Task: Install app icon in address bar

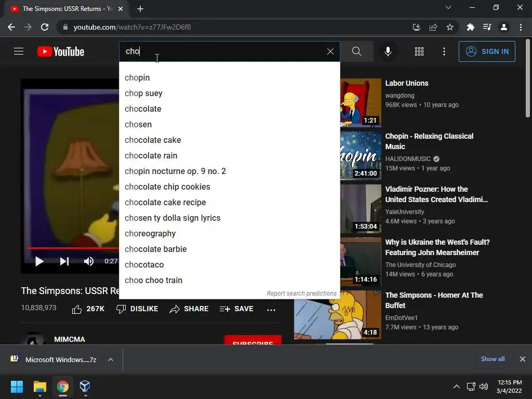Action: [x=416, y=27]
